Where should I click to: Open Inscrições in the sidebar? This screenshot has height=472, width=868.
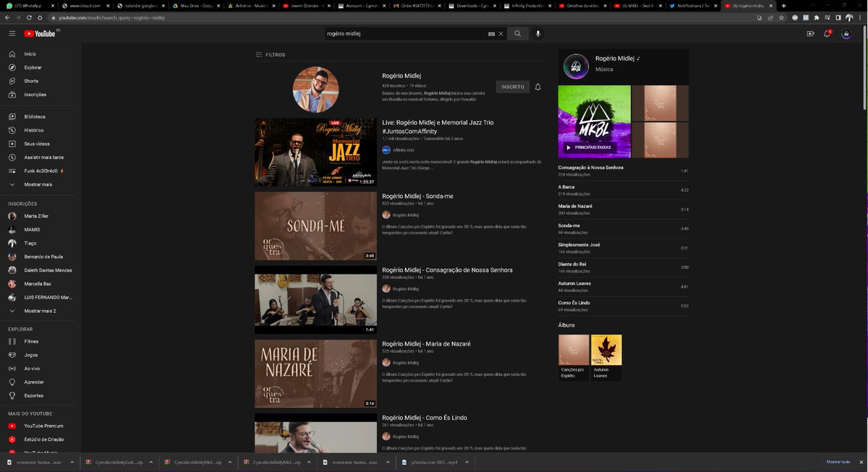tap(41, 95)
